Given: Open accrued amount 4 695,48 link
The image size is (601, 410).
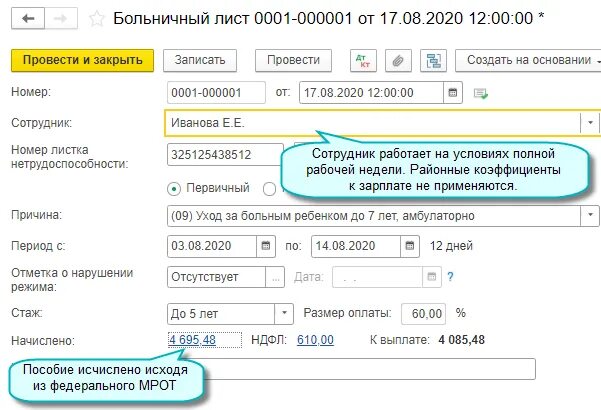Looking at the screenshot, I should coord(192,340).
